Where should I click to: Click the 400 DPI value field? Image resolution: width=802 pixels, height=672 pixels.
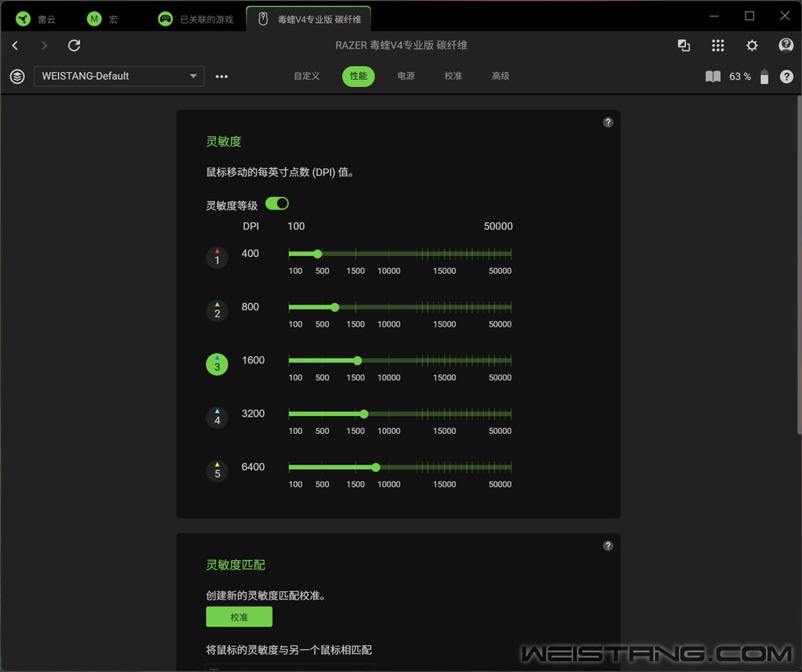(x=250, y=254)
